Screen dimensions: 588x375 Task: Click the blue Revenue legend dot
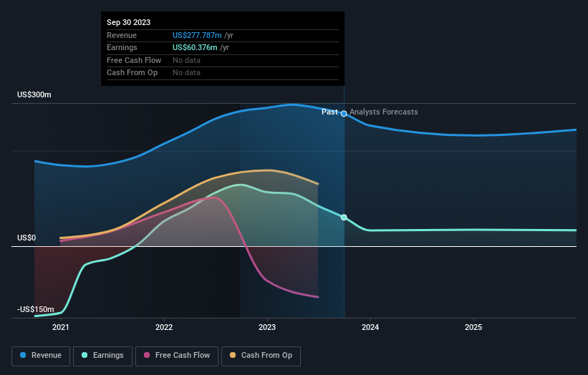coord(23,355)
